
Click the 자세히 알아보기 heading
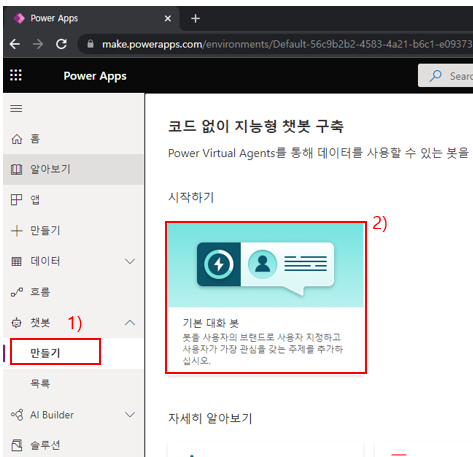(210, 418)
